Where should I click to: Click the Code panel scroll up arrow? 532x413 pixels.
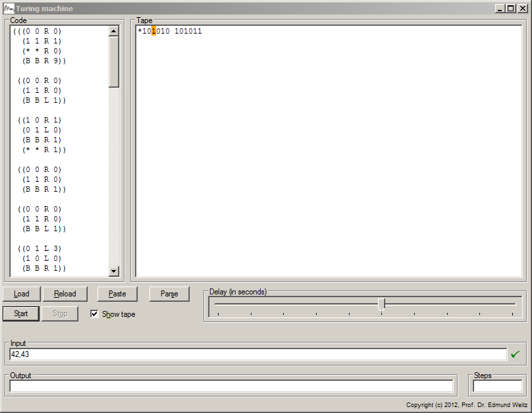pyautogui.click(x=114, y=31)
